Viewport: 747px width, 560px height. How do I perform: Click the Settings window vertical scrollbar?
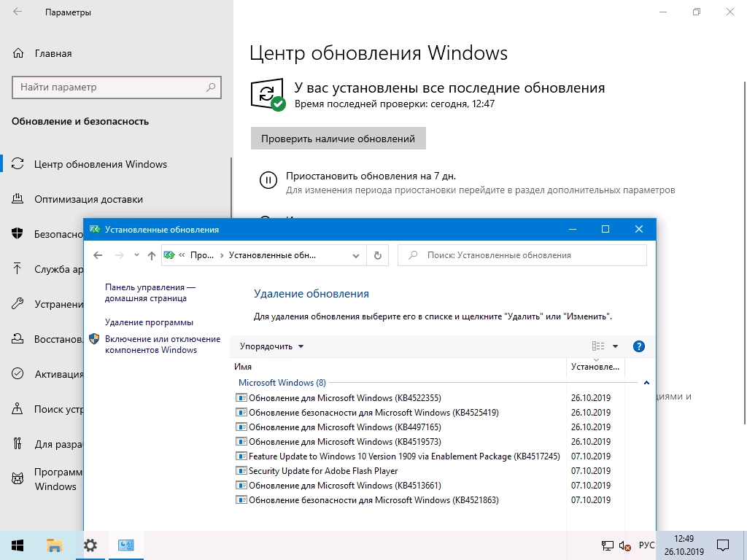(x=745, y=252)
